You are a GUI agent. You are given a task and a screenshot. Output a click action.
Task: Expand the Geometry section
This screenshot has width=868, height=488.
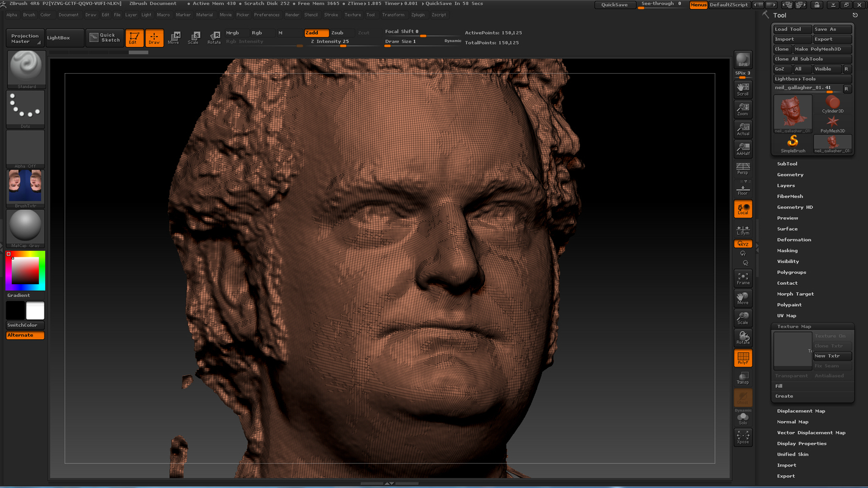(x=790, y=174)
